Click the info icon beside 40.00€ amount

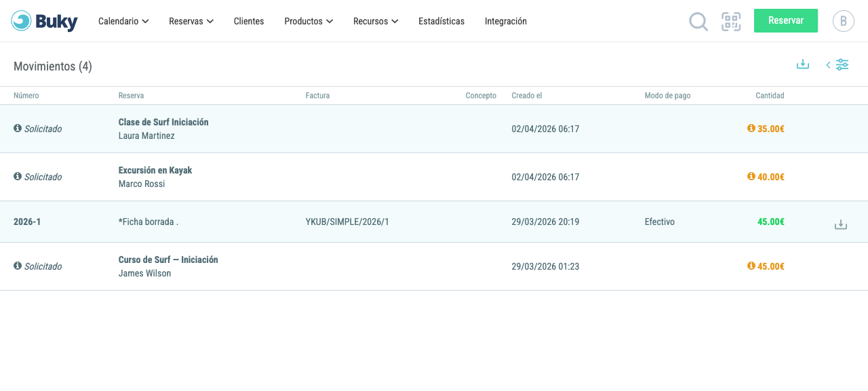tap(751, 176)
